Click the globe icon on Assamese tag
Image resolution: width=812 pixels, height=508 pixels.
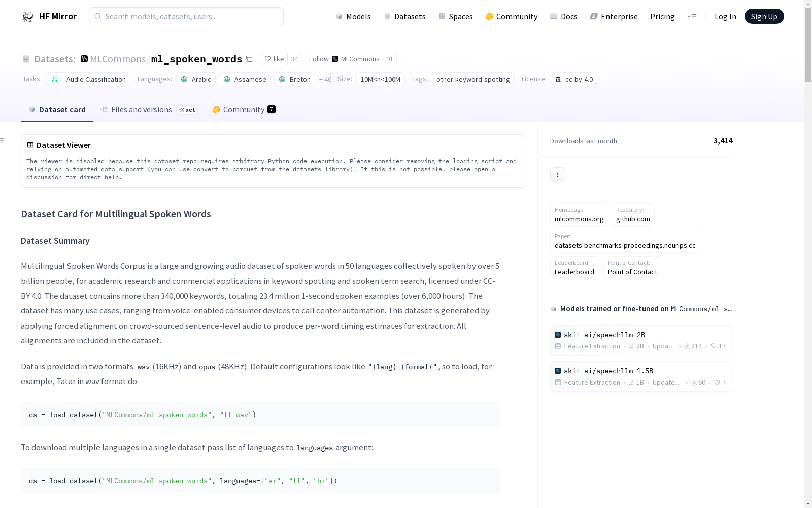coord(227,79)
